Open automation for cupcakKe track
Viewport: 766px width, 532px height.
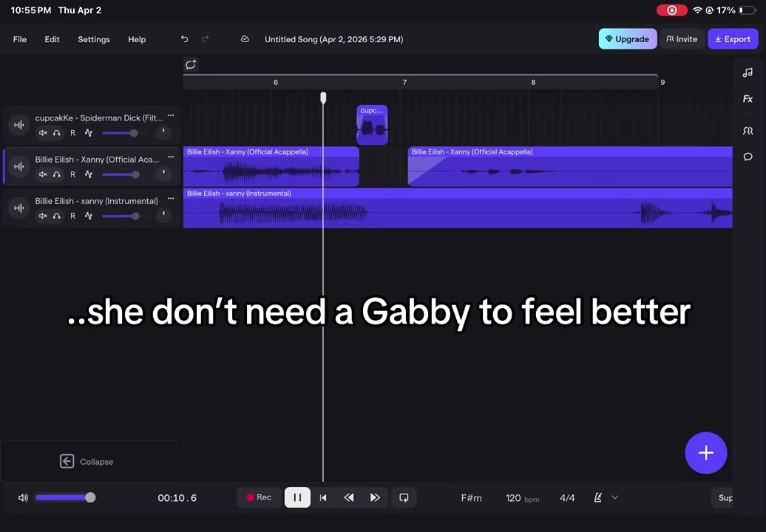[x=89, y=133]
